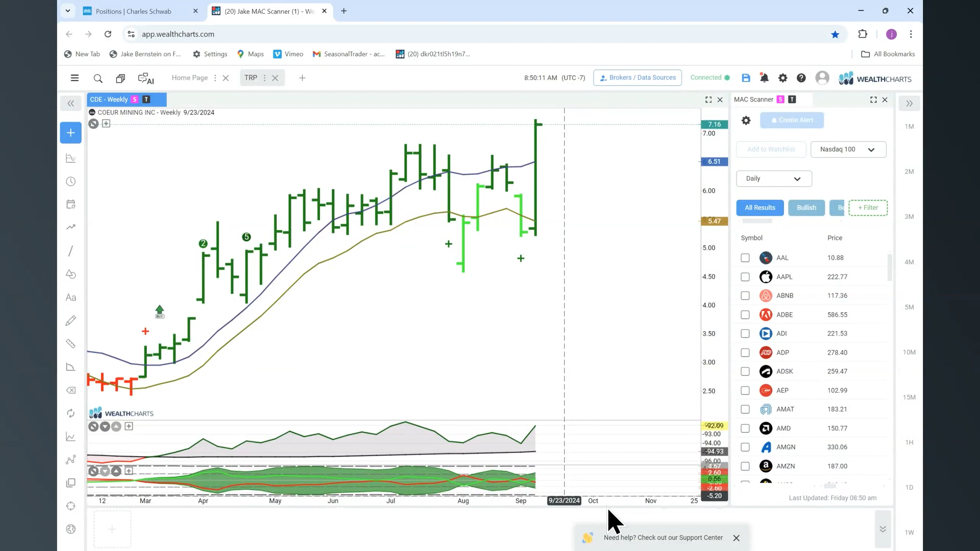Expand the price chart indicator plus box

[106, 123]
